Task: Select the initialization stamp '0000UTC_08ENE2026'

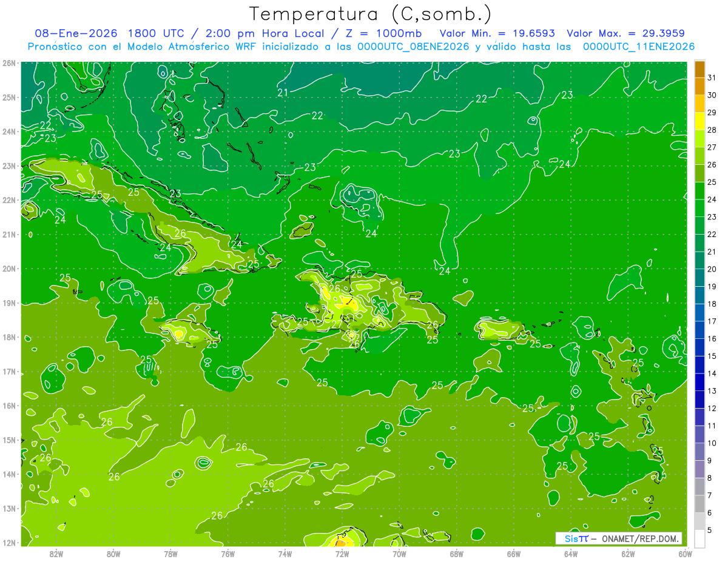Action: 413,47
